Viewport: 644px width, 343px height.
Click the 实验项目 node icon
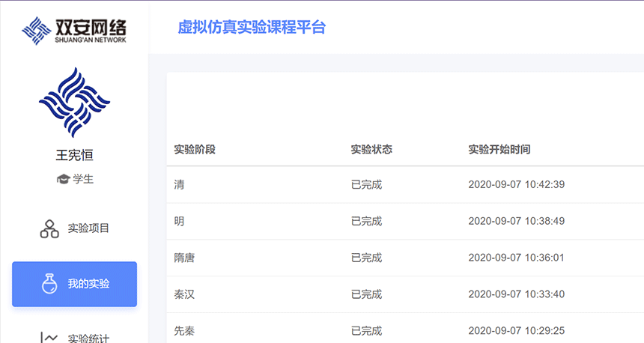pos(49,229)
